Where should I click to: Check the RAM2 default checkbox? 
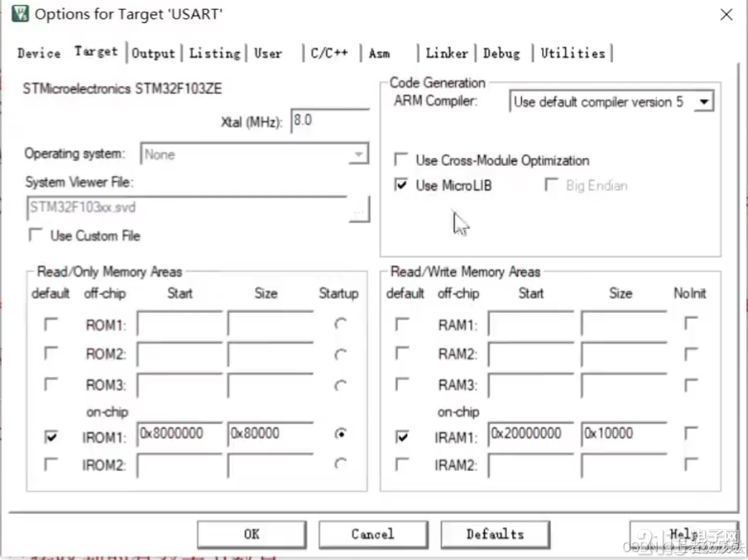(402, 353)
